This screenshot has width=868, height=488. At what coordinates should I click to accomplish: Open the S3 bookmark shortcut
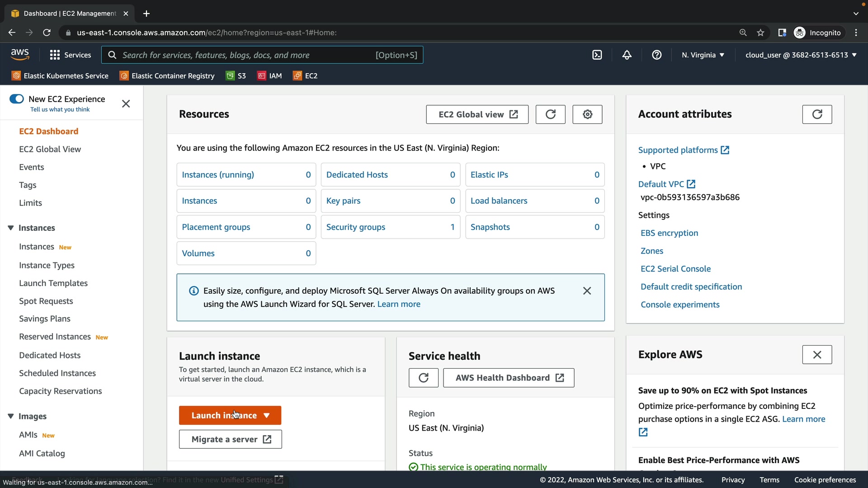tap(236, 76)
